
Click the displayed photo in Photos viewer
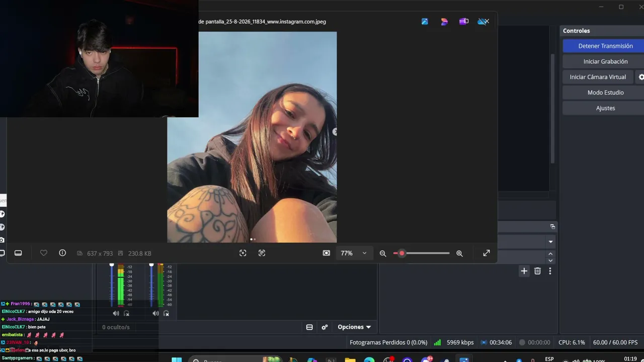[x=252, y=137]
